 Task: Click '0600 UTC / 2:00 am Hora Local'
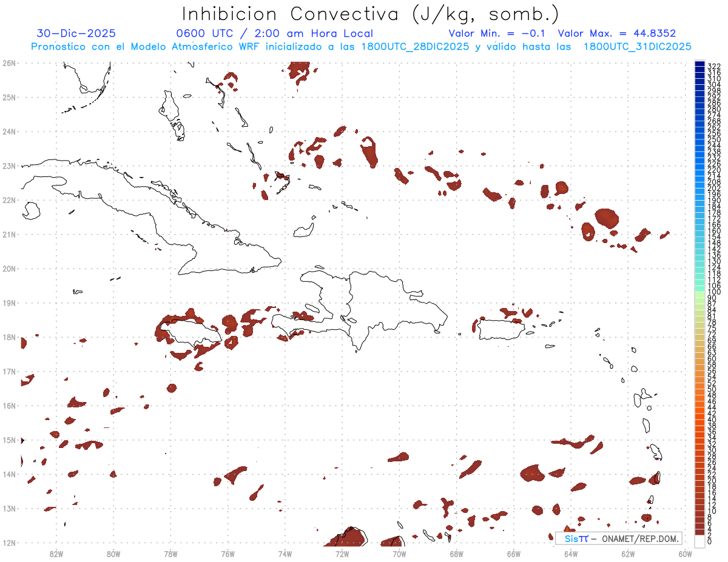(x=274, y=33)
